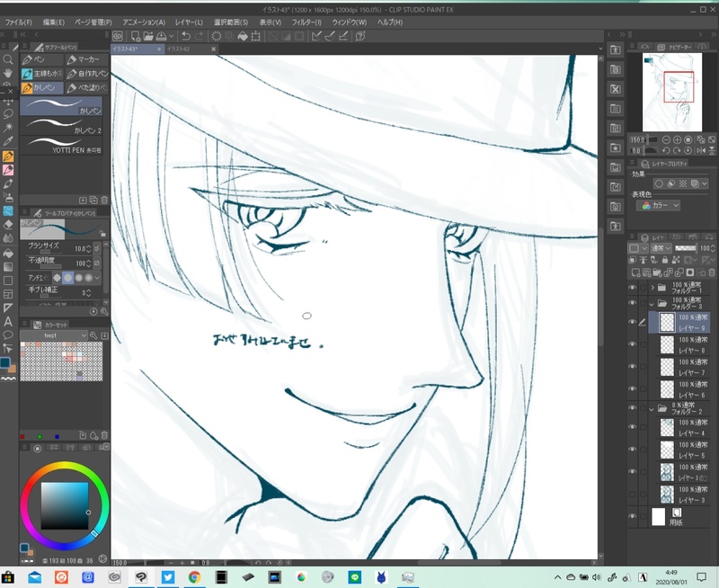The height and width of the screenshot is (588, 719).
Task: Open the layer color palette dropdown
Action: [x=638, y=248]
